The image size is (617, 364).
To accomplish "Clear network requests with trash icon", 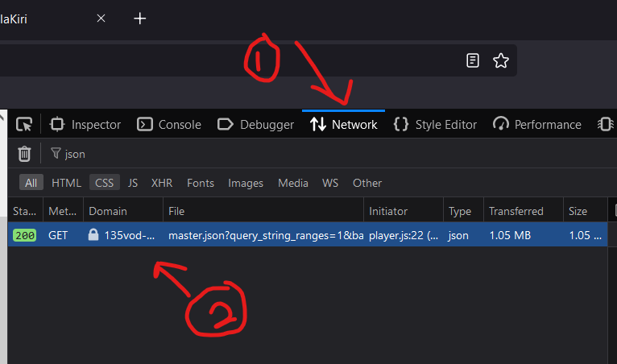I will [x=24, y=154].
